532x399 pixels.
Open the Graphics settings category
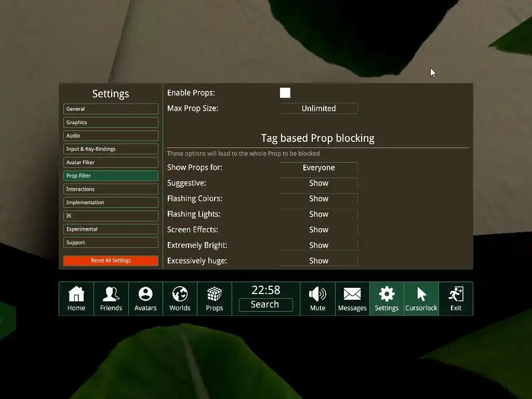(x=111, y=122)
